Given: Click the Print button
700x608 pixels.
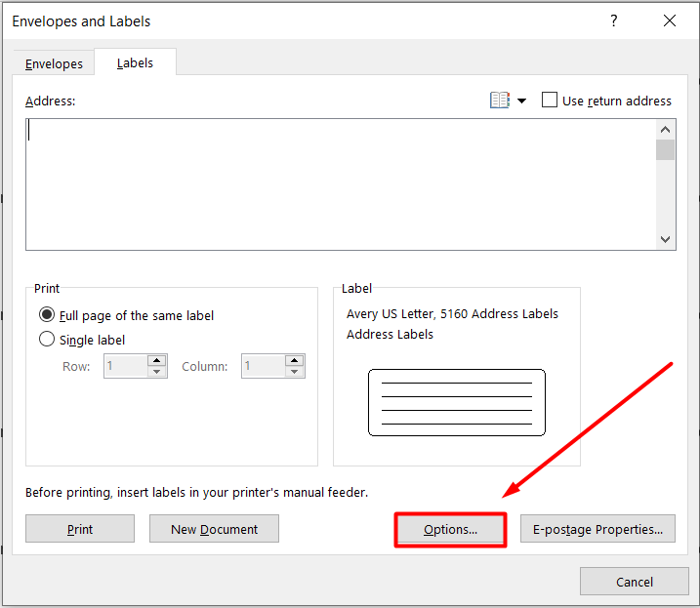Looking at the screenshot, I should pos(80,529).
